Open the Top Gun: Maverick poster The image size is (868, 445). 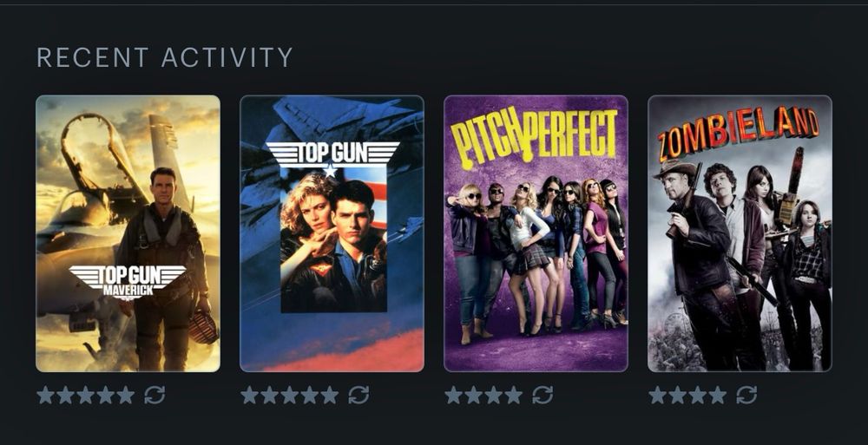pyautogui.click(x=128, y=233)
